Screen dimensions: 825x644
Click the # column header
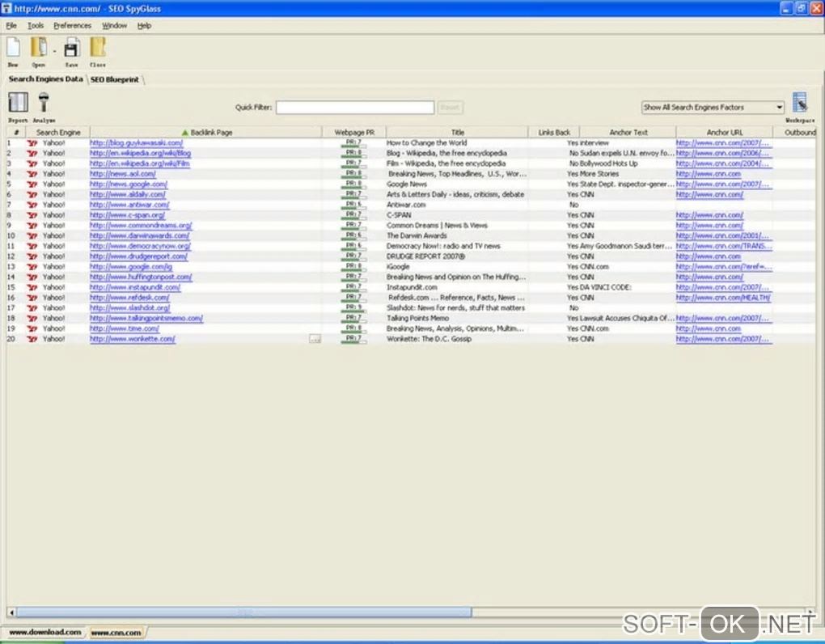point(16,133)
